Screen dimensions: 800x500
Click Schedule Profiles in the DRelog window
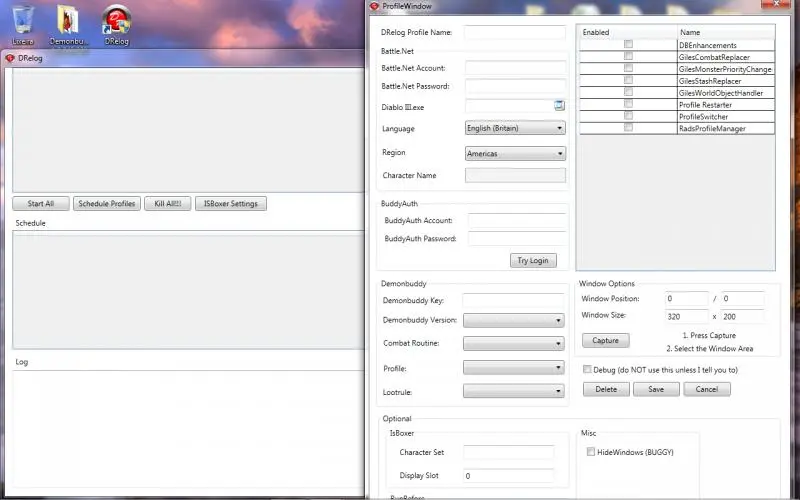[107, 204]
